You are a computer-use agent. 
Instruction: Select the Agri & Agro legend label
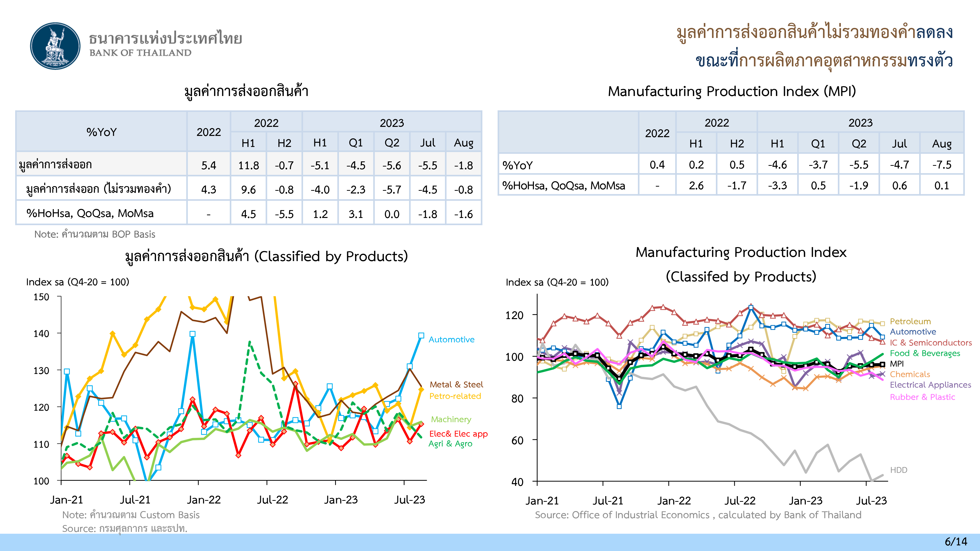click(x=450, y=444)
